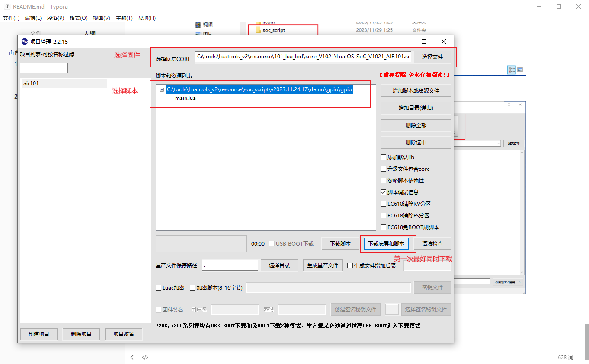Collapse the gpio script folder tree node
Image resolution: width=589 pixels, height=364 pixels.
(162, 90)
